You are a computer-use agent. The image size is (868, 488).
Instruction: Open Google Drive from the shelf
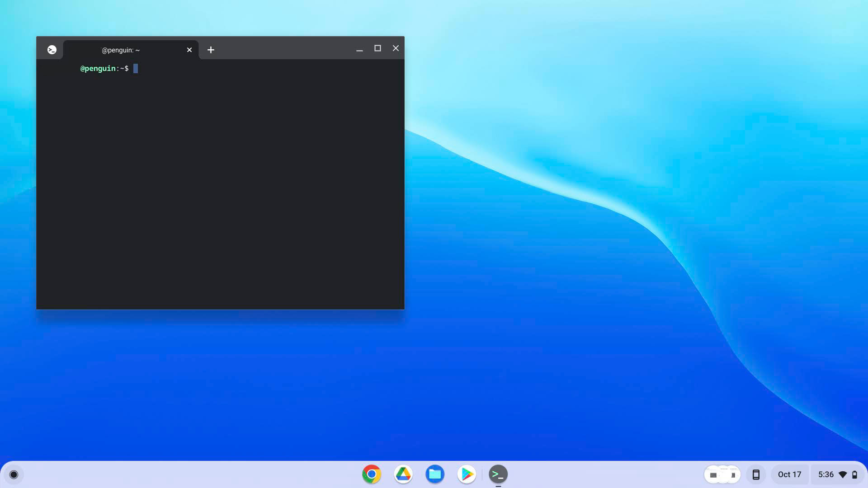[403, 474]
